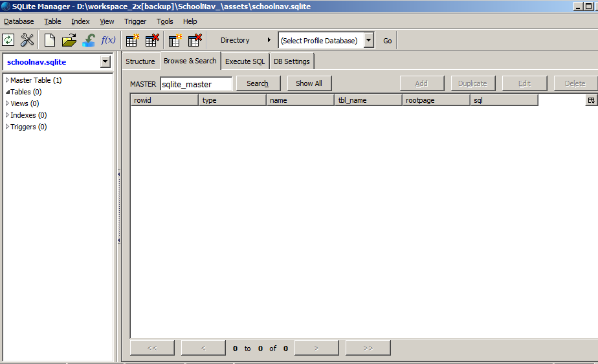Viewport: 598px width, 364px height.
Task: Select the Views (0) tree item
Action: pyautogui.click(x=25, y=103)
